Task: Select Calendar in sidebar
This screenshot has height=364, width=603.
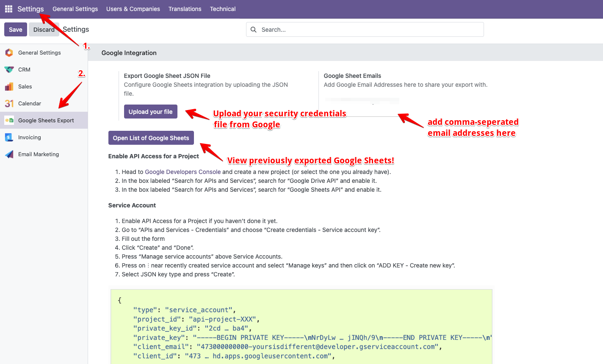Action: point(44,103)
